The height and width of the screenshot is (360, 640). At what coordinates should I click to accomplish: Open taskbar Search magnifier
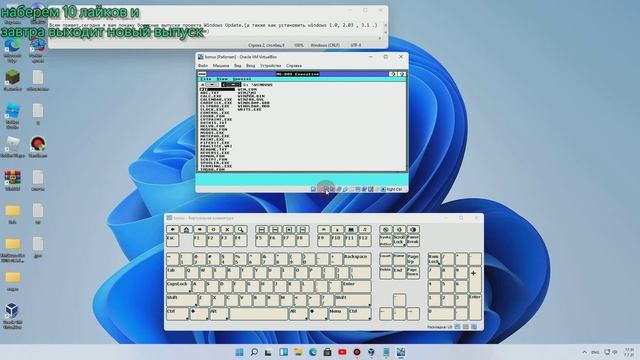tap(254, 352)
